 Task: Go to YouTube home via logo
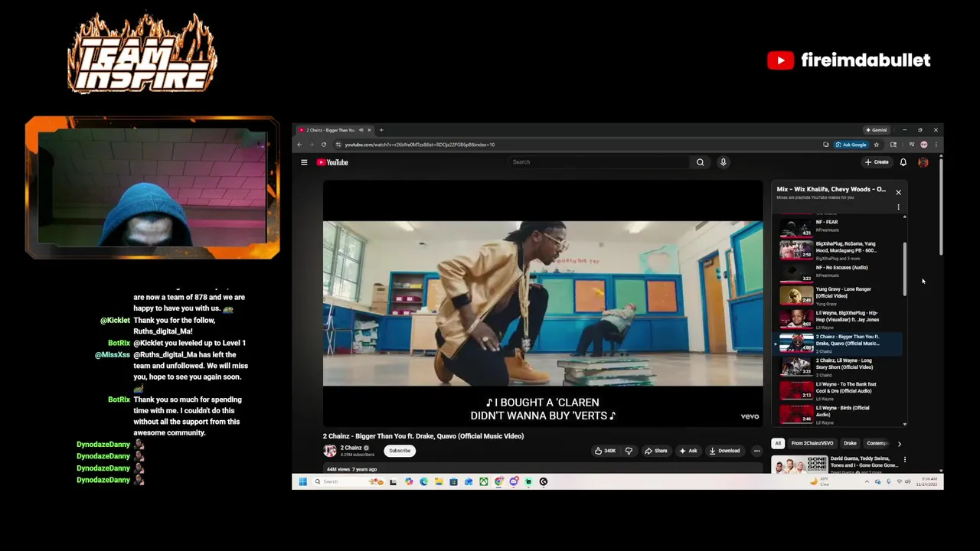(x=332, y=162)
